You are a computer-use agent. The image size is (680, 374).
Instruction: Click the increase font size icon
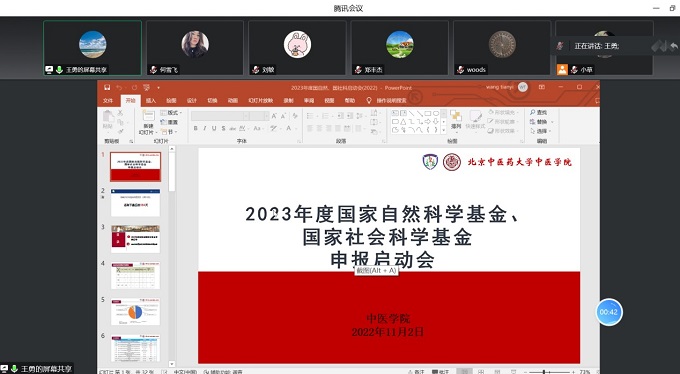coord(274,116)
